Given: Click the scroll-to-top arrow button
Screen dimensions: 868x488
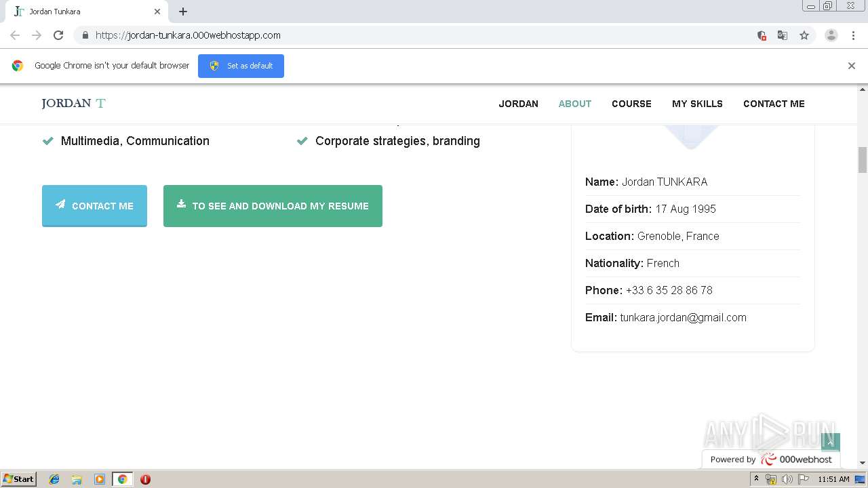Looking at the screenshot, I should (831, 442).
